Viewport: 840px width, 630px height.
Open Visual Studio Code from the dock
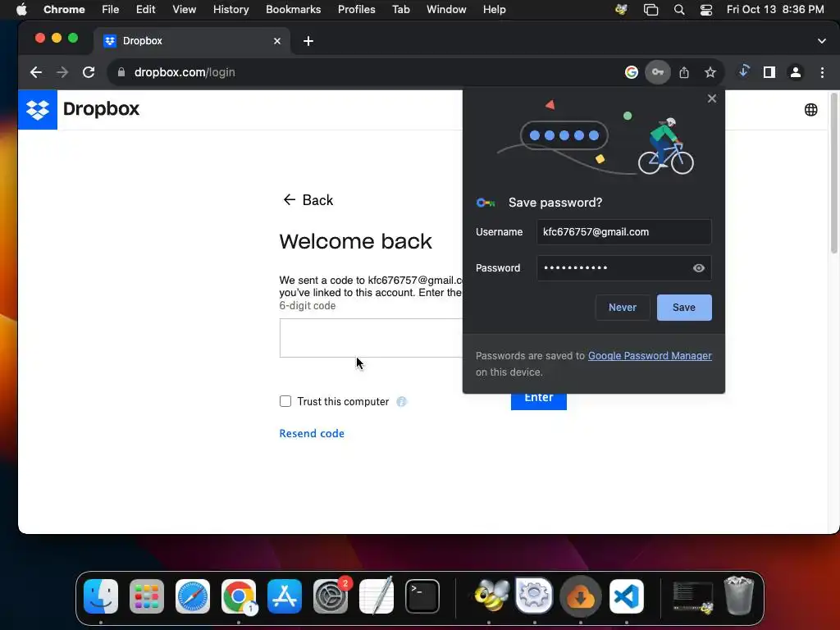pos(626,596)
